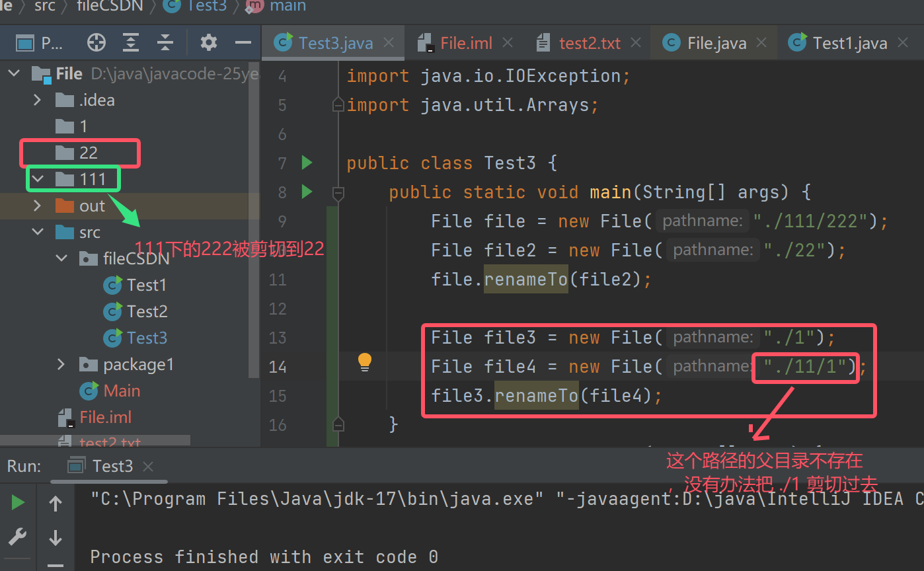Run class Test3 from gutter arrow

pos(307,162)
